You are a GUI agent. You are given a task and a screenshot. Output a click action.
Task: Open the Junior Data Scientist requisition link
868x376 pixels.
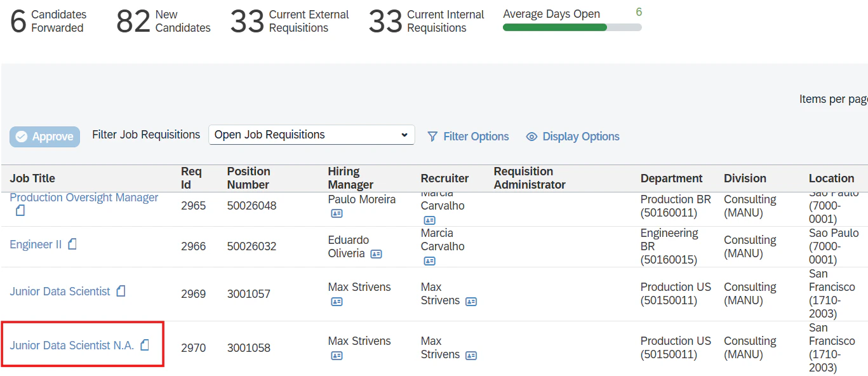coord(60,290)
